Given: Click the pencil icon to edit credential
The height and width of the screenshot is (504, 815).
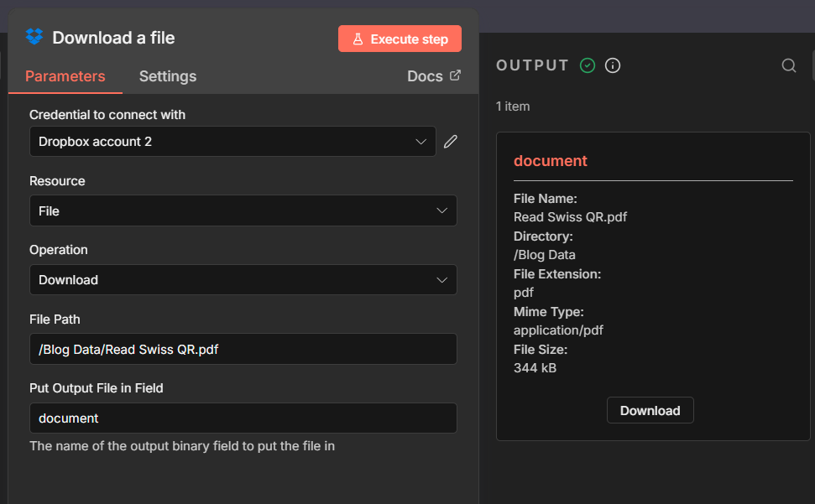Looking at the screenshot, I should pyautogui.click(x=451, y=141).
